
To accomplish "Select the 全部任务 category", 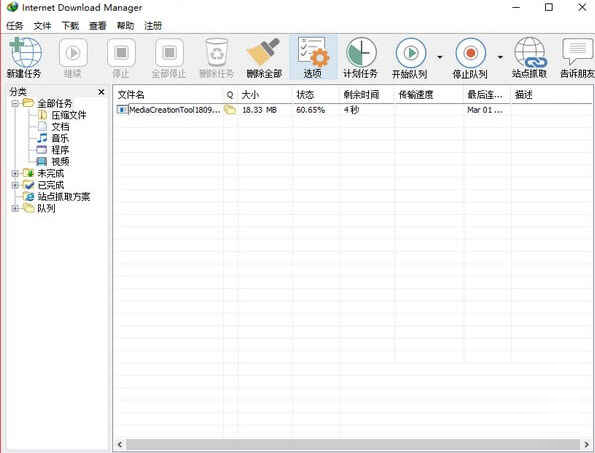I will [54, 103].
